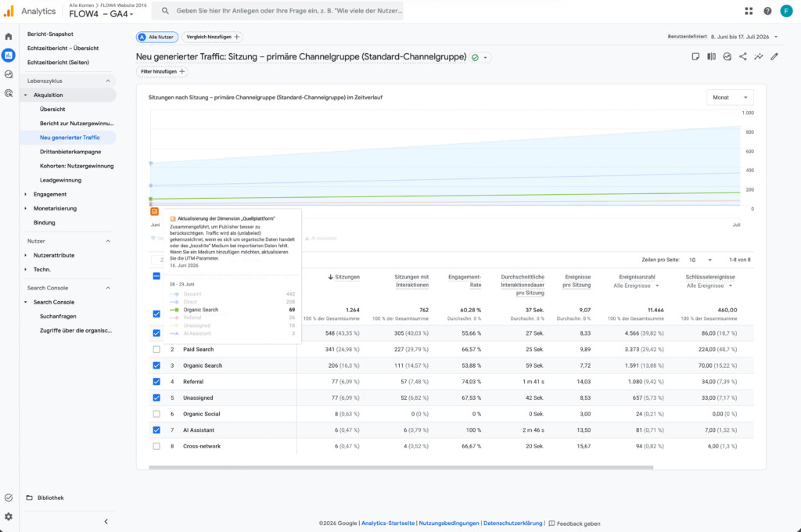This screenshot has height=532, width=801.
Task: Open the FLOW4 – GA4 property selector
Action: 101,14
